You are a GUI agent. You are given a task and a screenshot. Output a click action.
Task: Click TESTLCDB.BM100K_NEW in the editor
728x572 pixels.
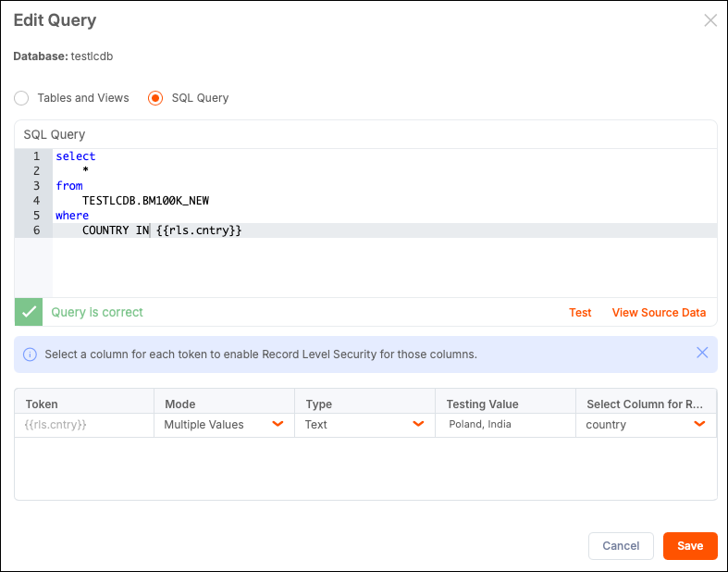146,201
